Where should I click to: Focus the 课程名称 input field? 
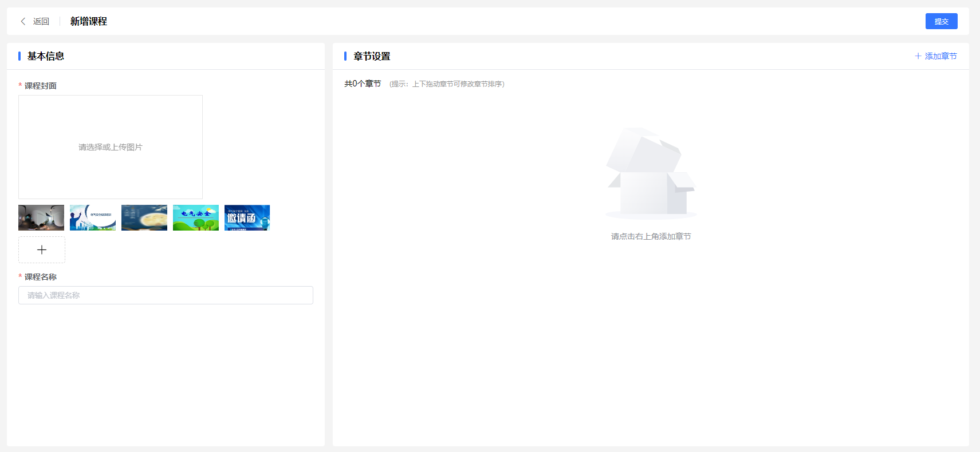click(166, 295)
